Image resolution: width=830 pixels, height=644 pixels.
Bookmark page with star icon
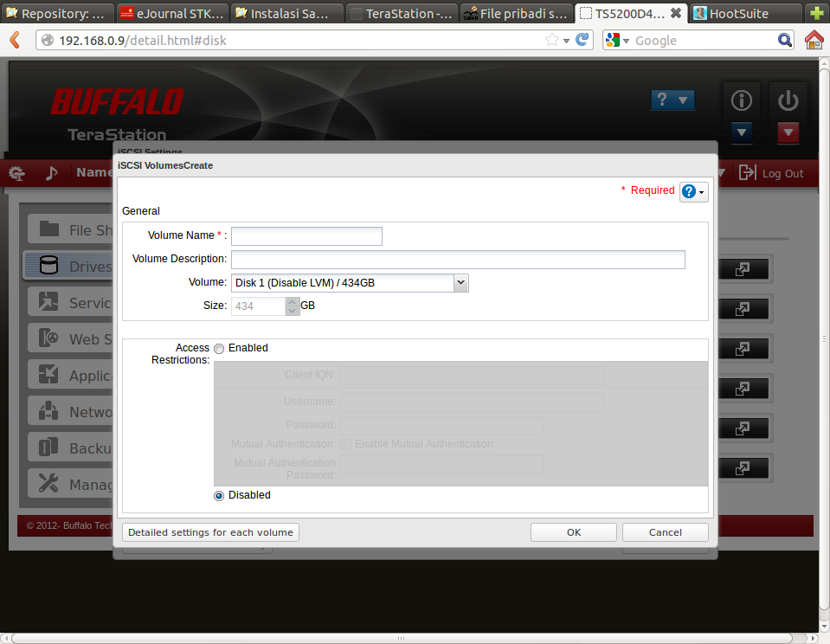[551, 40]
